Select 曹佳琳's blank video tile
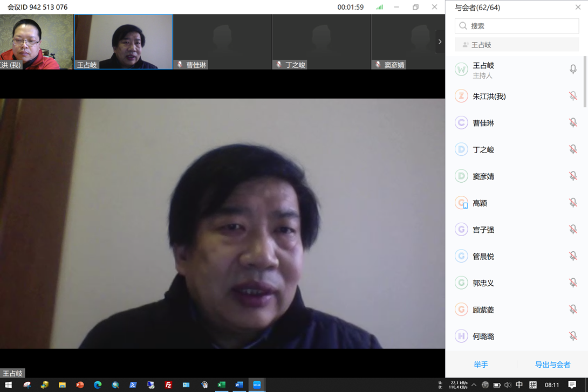The width and height of the screenshot is (588, 392). (x=222, y=42)
